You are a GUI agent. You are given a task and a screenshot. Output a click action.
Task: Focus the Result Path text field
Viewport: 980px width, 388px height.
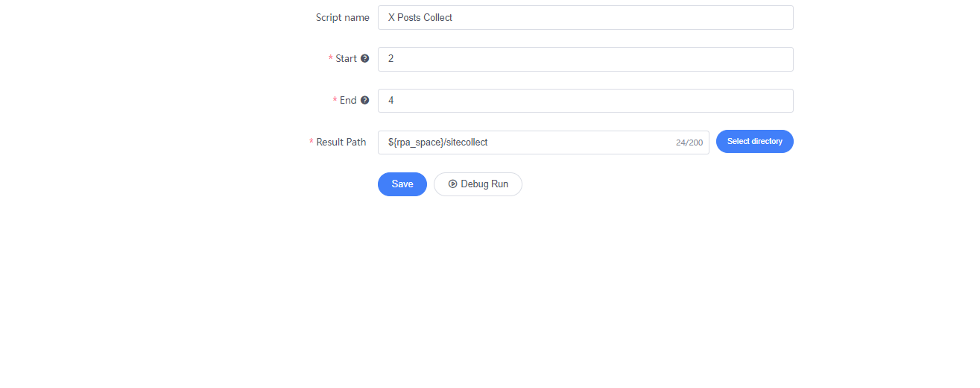[543, 143]
